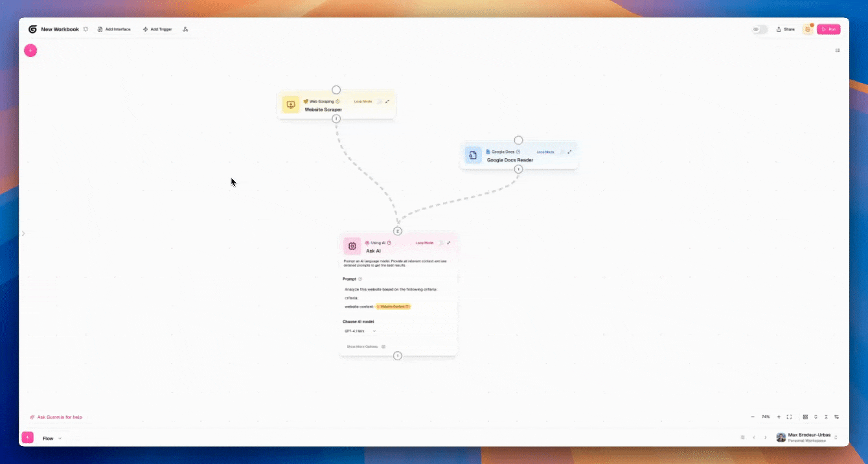Click the pink plus button in bottom bar
Screen dimensions: 868x464
28,437
